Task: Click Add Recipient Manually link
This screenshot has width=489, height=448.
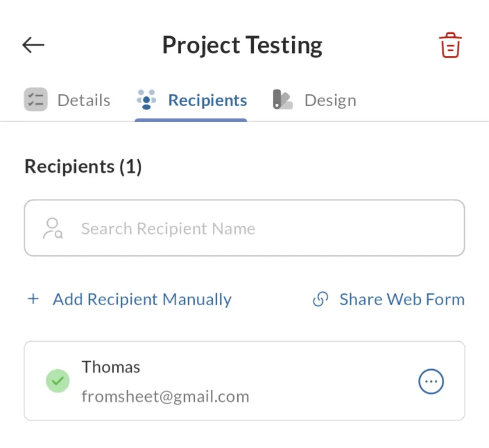Action: click(142, 299)
